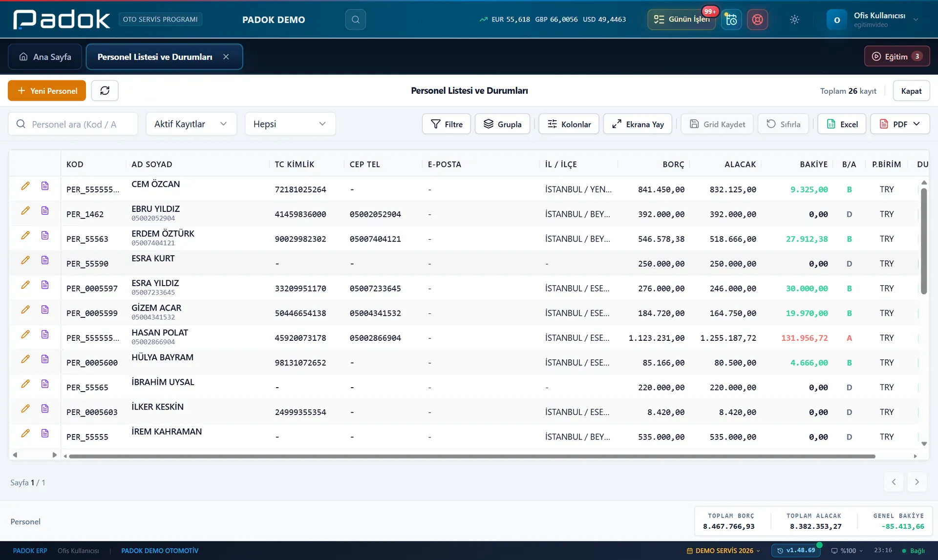
Task: Edit İREM KAHRAMAN with the pencil icon
Action: click(25, 434)
